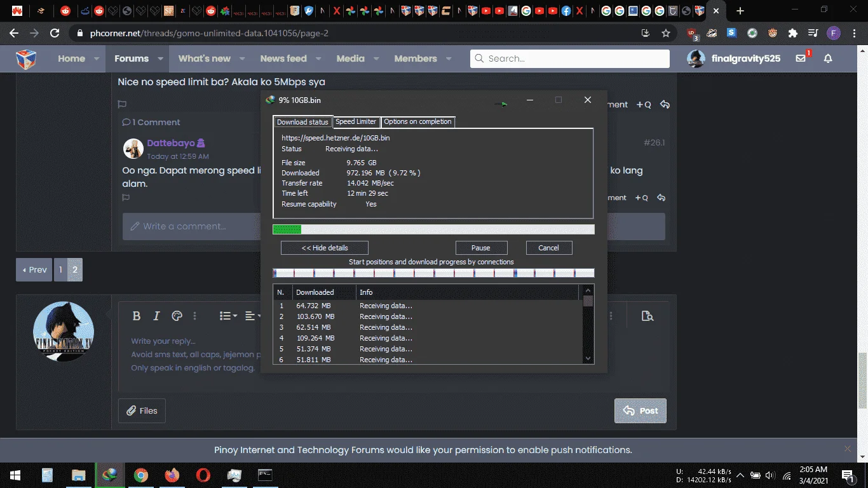The width and height of the screenshot is (868, 488).
Task: Attach files with the Files button
Action: [142, 410]
